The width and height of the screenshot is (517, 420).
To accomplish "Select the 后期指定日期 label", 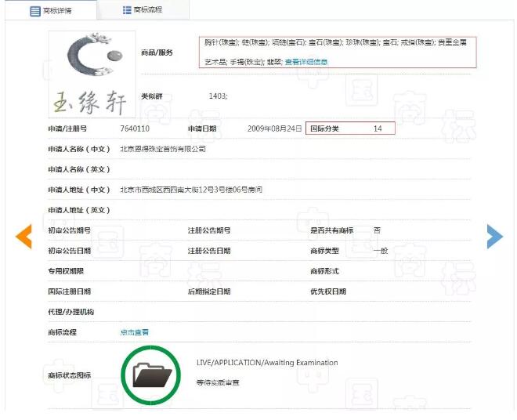I will tap(209, 291).
